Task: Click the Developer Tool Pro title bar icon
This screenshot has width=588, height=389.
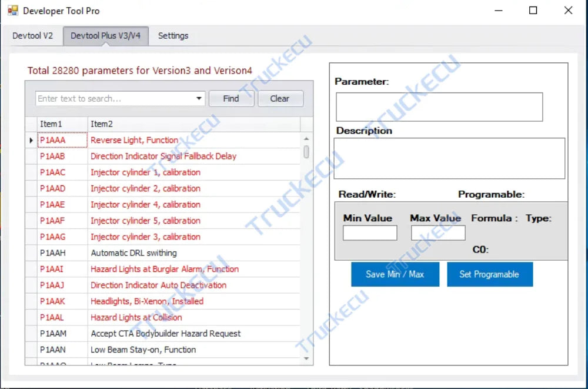Action: click(x=12, y=10)
